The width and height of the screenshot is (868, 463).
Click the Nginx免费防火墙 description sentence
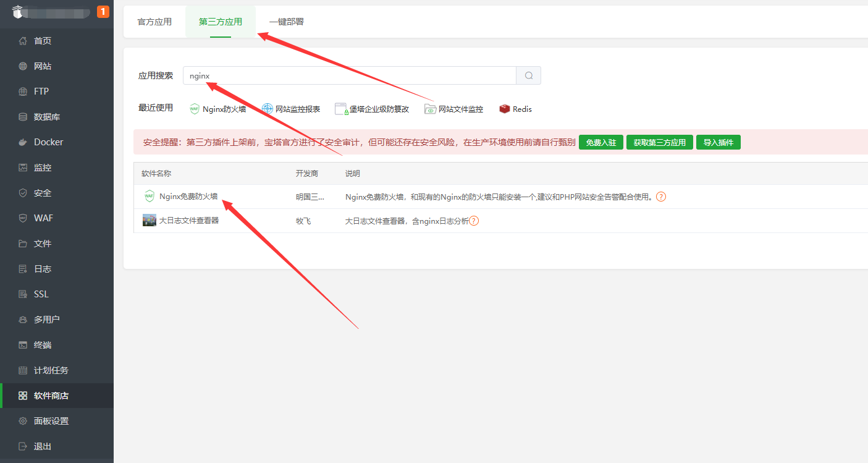pyautogui.click(x=500, y=197)
